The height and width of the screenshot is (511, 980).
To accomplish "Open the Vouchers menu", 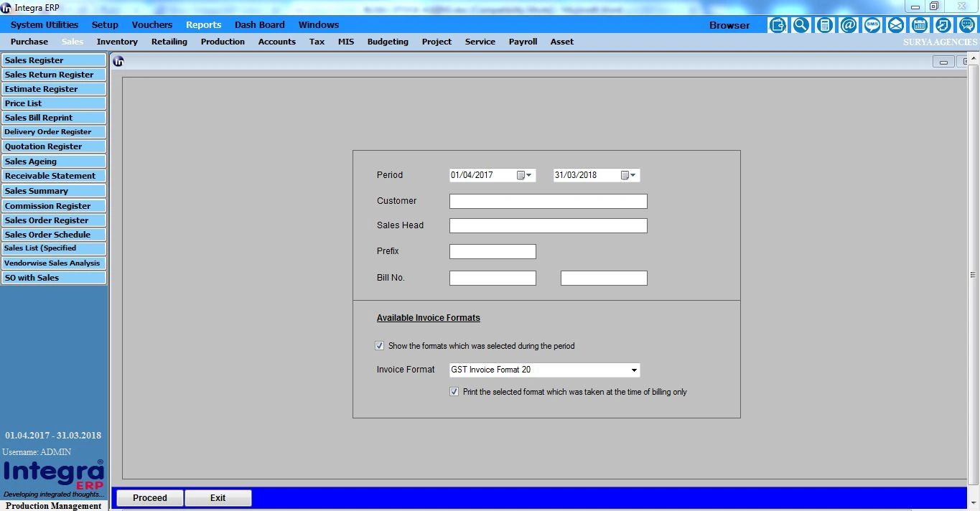I will click(x=151, y=24).
